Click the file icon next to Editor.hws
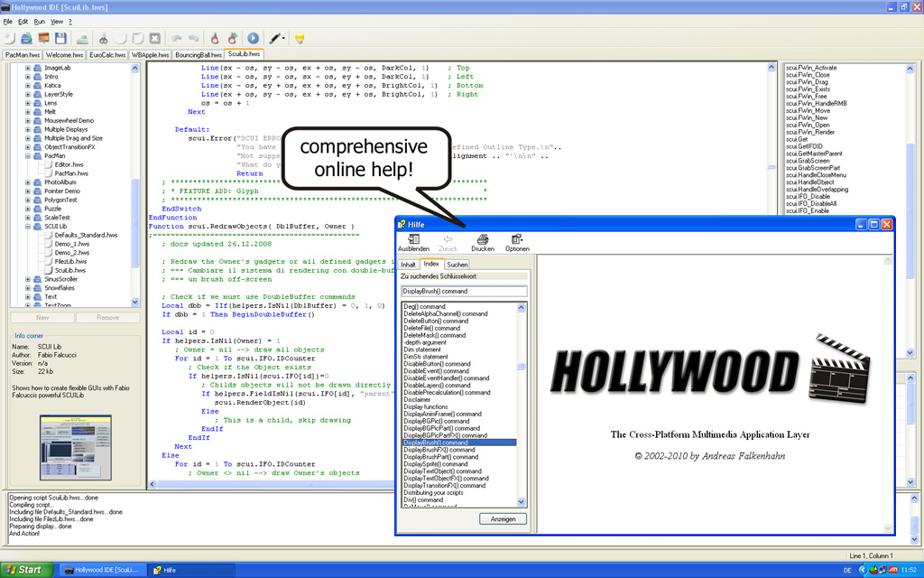The height and width of the screenshot is (578, 924). coord(49,165)
